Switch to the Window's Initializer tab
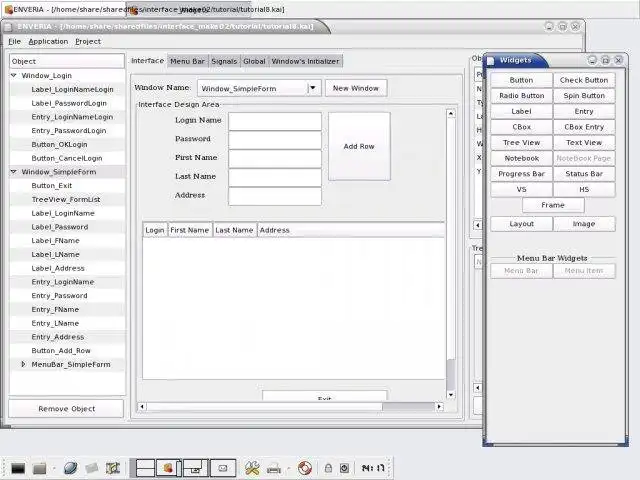Viewport: 640px width, 480px height. (x=305, y=61)
